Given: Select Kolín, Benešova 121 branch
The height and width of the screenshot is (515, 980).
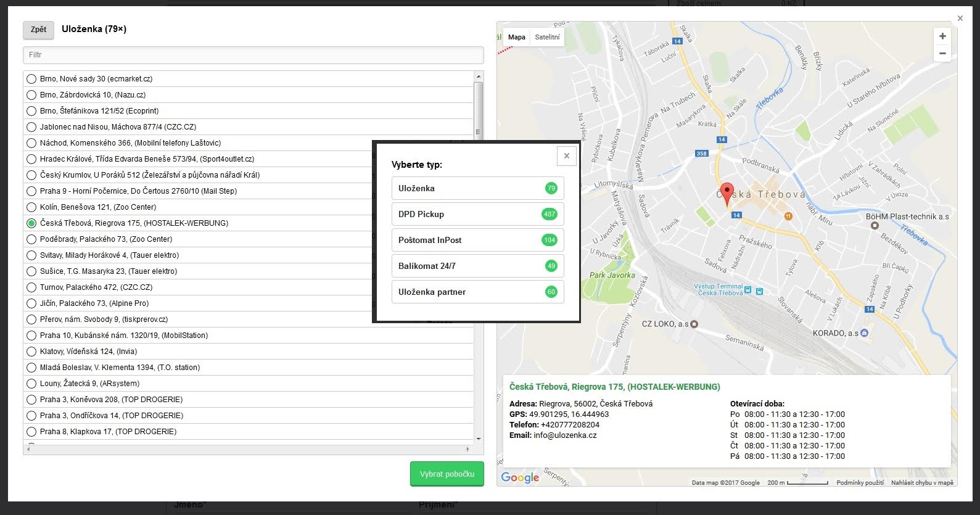Looking at the screenshot, I should pyautogui.click(x=31, y=207).
